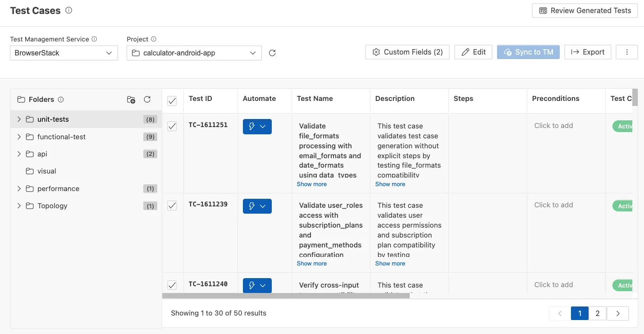Go to page 2 of results
Viewport: 644px width, 334px height.
pyautogui.click(x=598, y=313)
